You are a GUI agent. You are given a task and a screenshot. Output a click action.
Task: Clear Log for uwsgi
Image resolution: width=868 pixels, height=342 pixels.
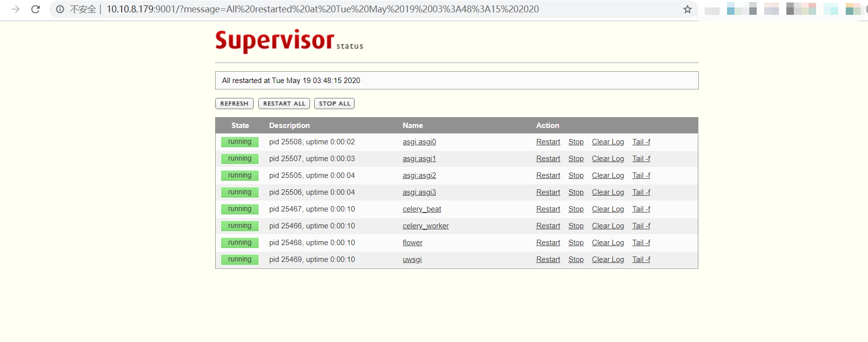point(608,259)
